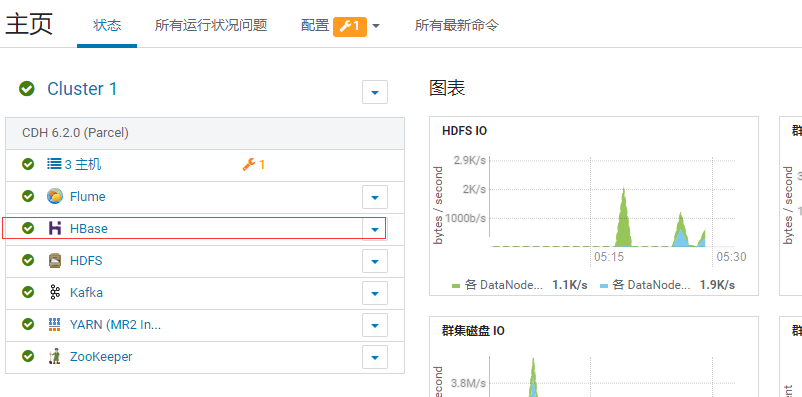The image size is (802, 397).
Task: Open the Flume actions dropdown
Action: pyautogui.click(x=375, y=197)
